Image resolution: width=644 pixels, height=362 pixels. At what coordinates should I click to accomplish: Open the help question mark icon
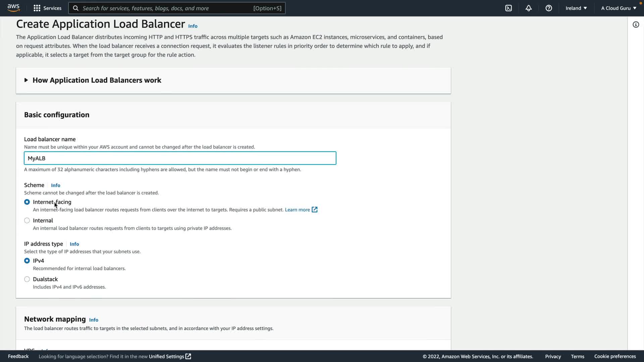point(549,8)
